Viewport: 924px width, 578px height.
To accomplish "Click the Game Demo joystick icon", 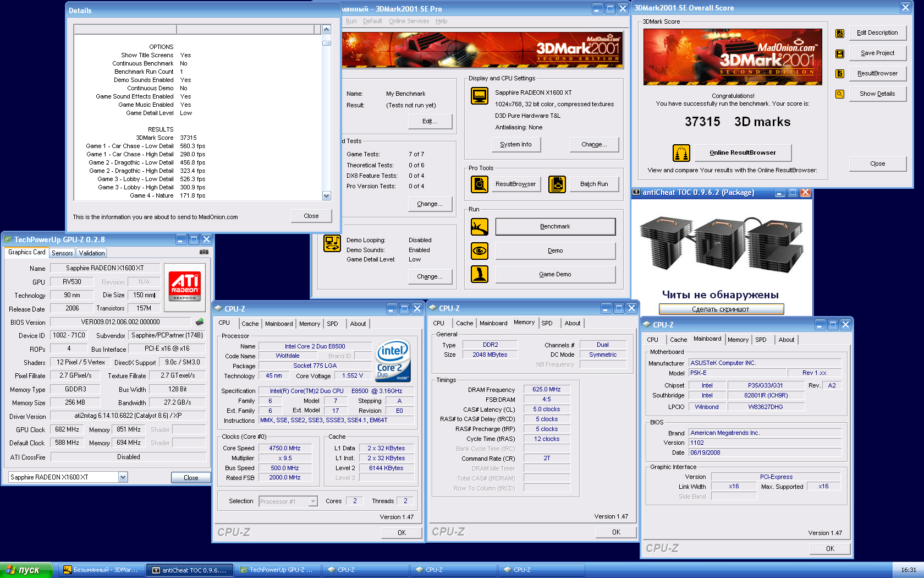I will (480, 274).
